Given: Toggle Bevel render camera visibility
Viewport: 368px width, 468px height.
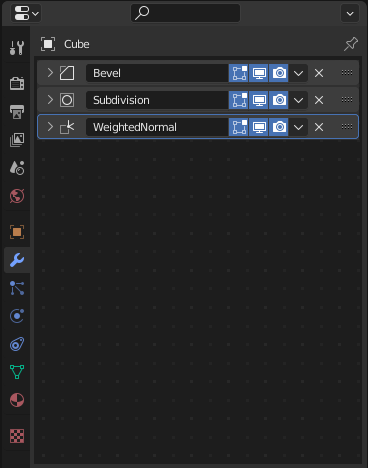Looking at the screenshot, I should click(279, 73).
